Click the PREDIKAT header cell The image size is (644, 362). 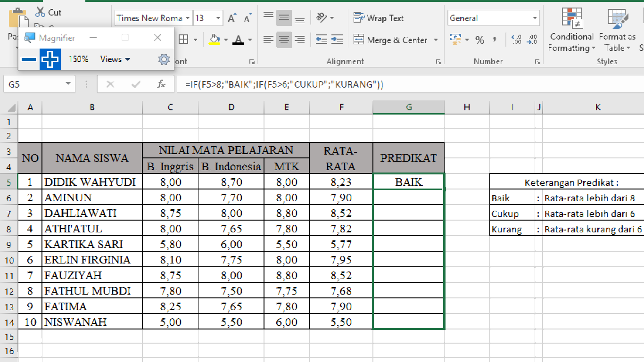pos(409,158)
